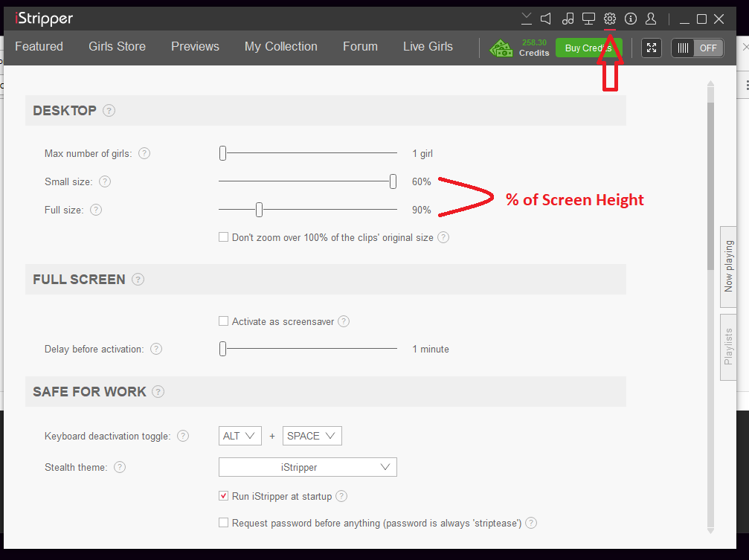This screenshot has width=749, height=560.
Task: Click the '90%' full size value
Action: point(421,210)
